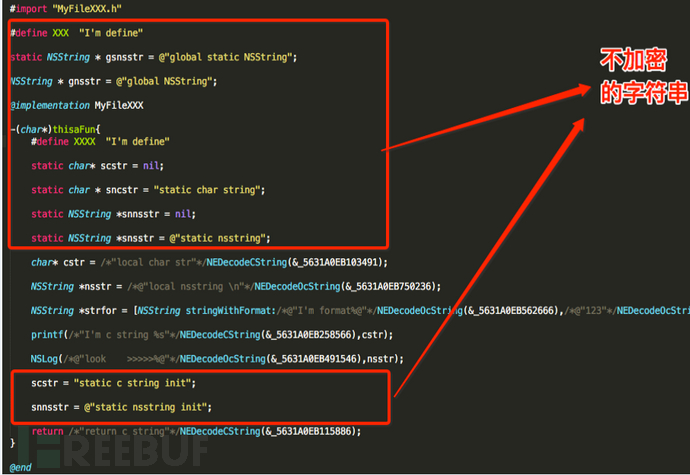Image resolution: width=690 pixels, height=475 pixels.
Task: Click the sncstr "static char string" line
Action: click(148, 190)
